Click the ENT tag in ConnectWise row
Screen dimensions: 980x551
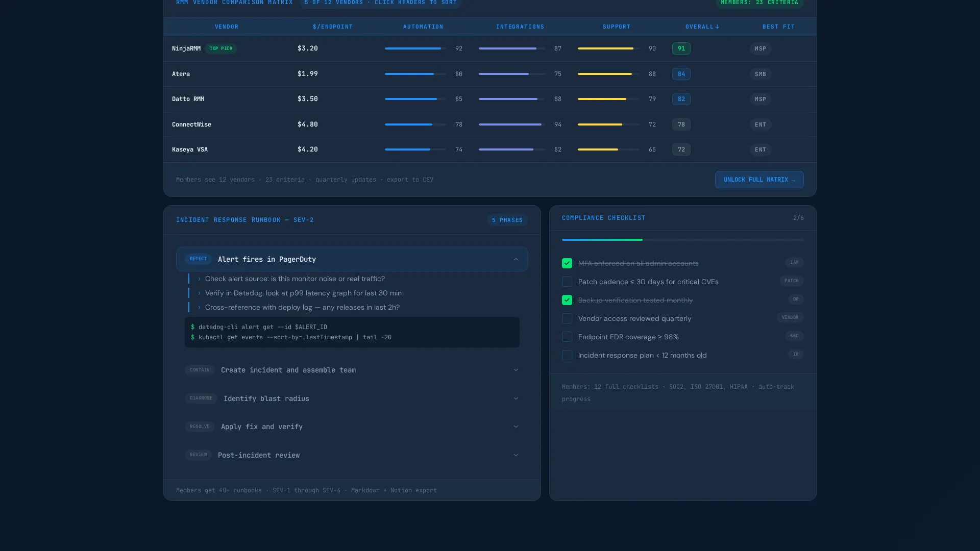[x=761, y=124]
